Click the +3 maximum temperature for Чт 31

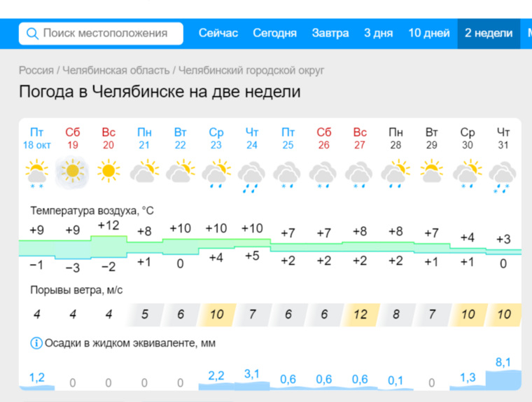(x=503, y=240)
